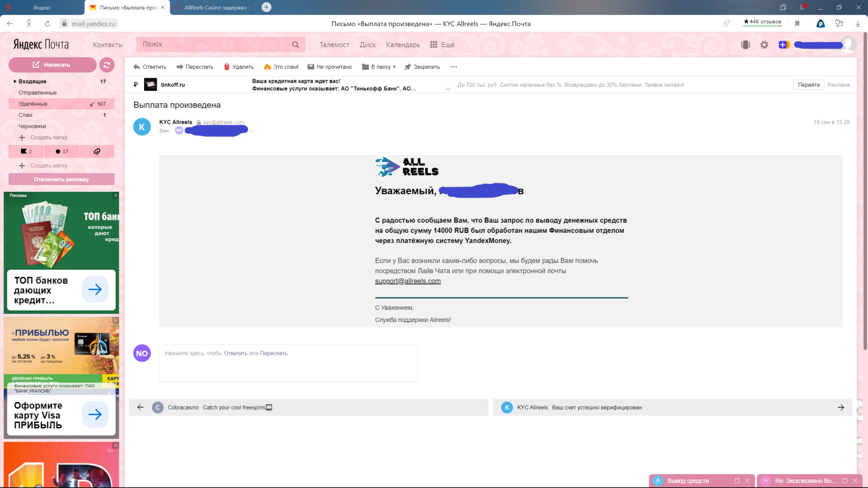Click the site lock icon in address bar
The image size is (868, 488).
coord(64,23)
